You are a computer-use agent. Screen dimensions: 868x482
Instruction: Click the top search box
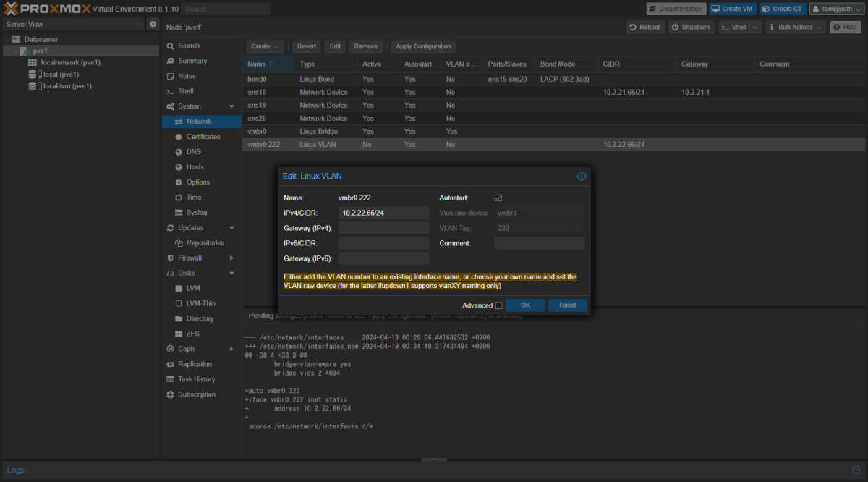tap(226, 9)
